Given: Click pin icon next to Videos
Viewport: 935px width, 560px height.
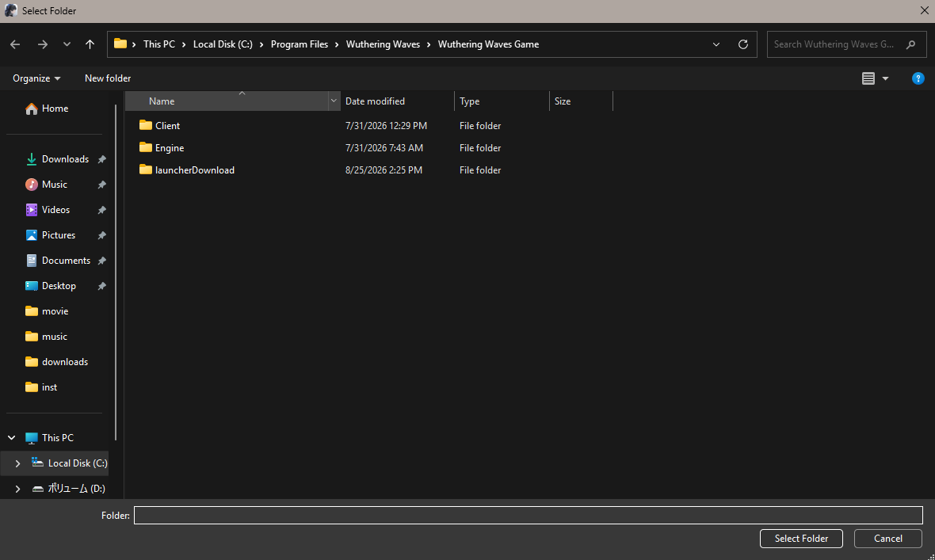Looking at the screenshot, I should (x=102, y=210).
